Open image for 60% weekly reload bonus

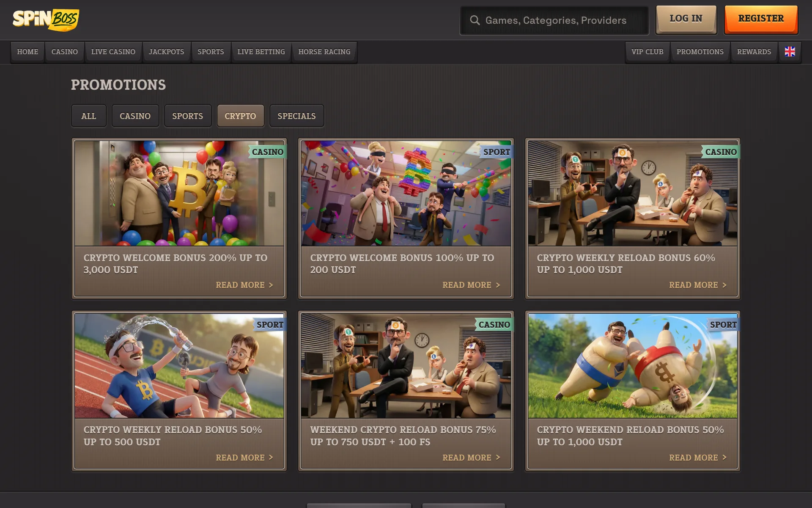coord(633,193)
